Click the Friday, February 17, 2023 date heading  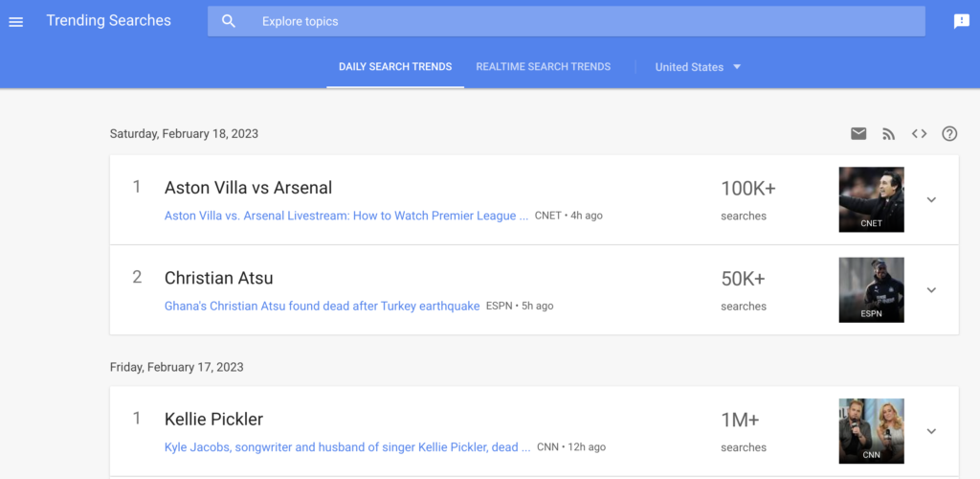click(177, 367)
